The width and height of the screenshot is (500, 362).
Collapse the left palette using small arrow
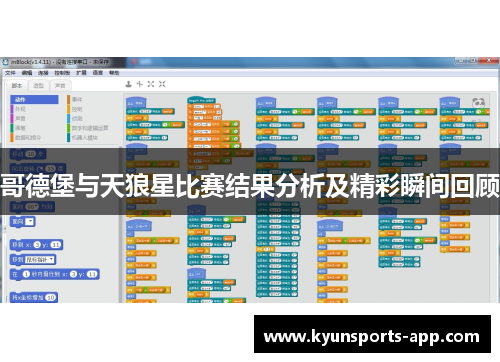[5, 229]
